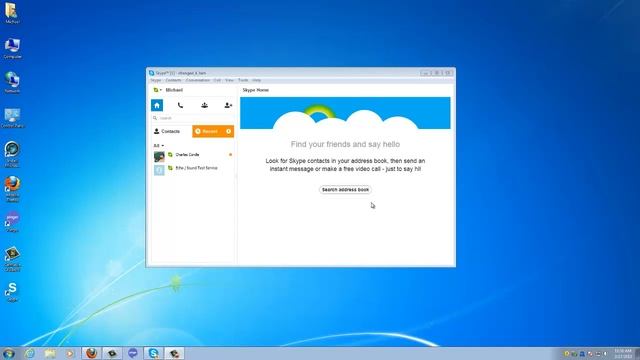Screen dimensions: 640x360
Task: Open the Windows Start menu orb
Action: click(x=9, y=353)
